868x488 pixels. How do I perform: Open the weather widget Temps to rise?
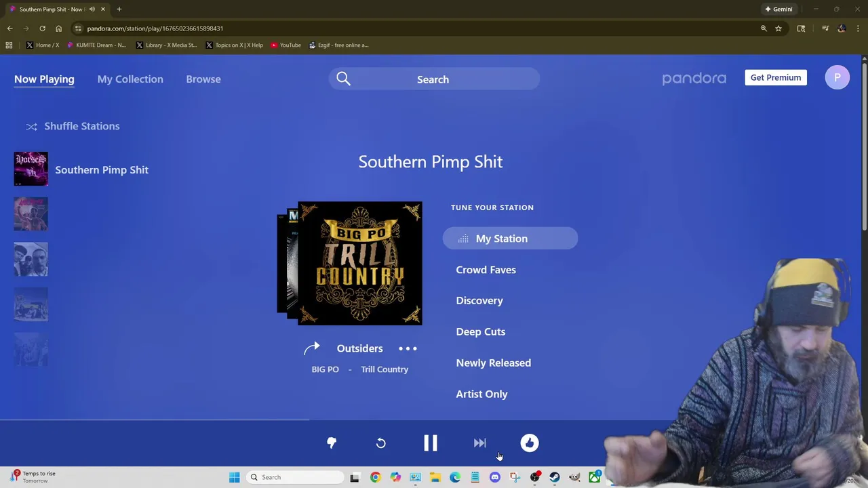point(34,477)
